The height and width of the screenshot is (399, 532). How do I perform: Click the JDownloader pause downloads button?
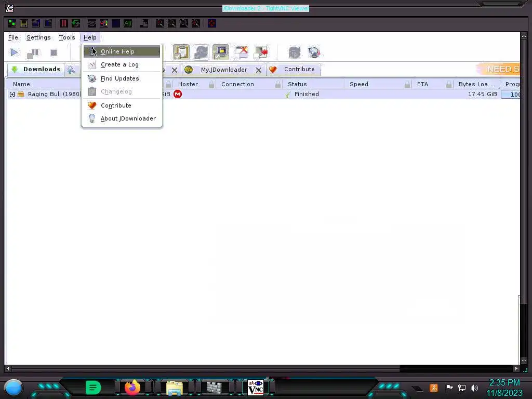click(33, 52)
